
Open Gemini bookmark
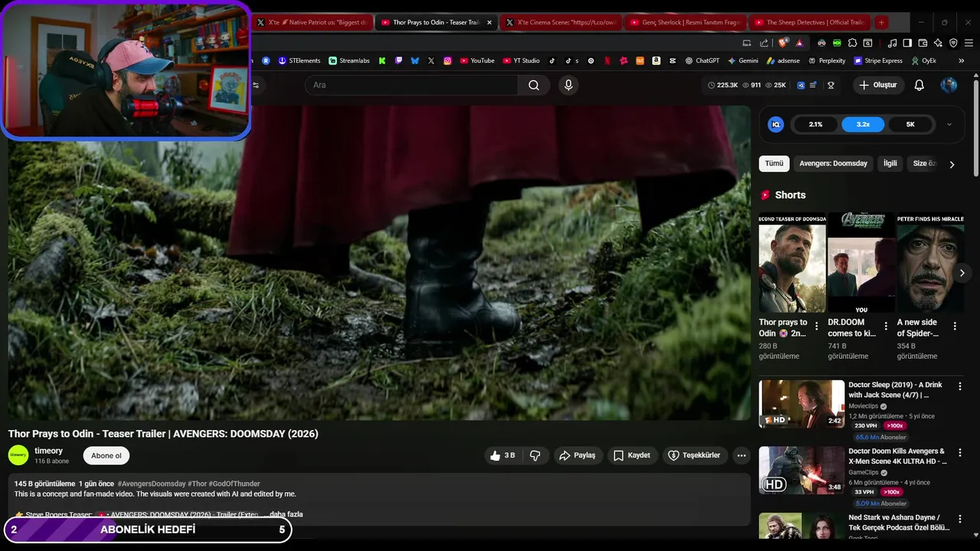[x=743, y=60]
